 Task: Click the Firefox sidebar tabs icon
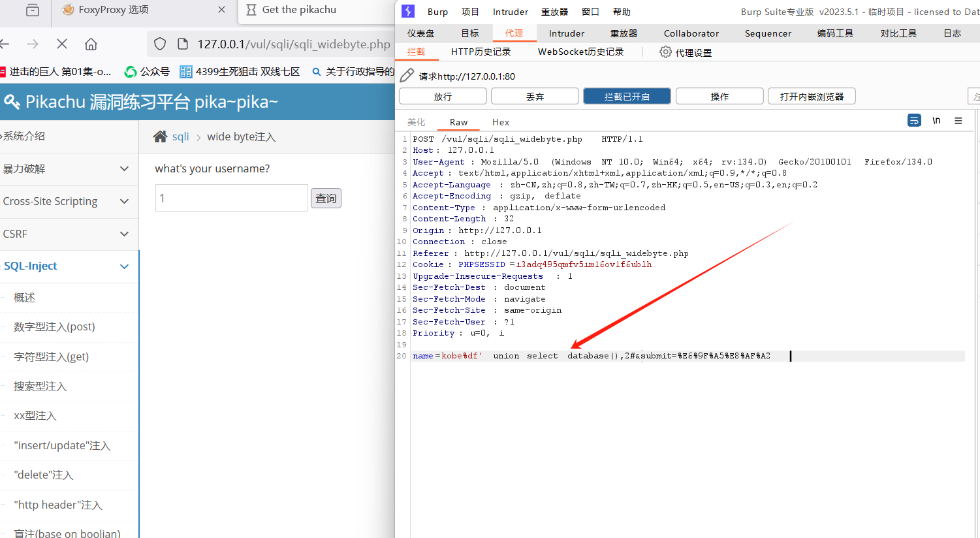tap(33, 10)
